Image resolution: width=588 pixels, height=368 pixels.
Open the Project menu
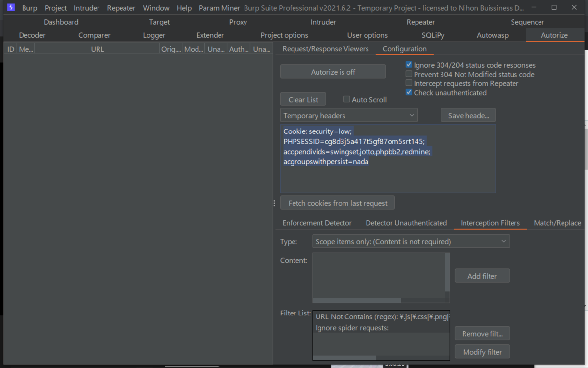click(55, 8)
